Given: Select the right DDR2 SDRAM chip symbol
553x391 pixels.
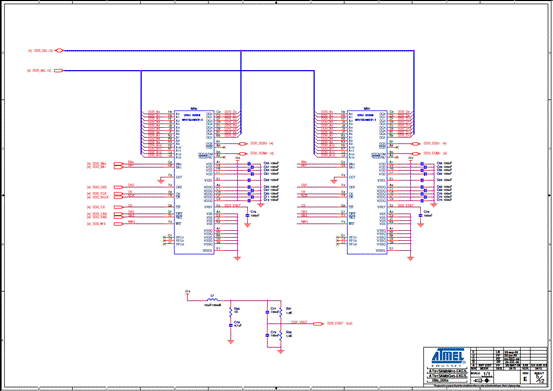Looking at the screenshot, I should click(x=367, y=182).
